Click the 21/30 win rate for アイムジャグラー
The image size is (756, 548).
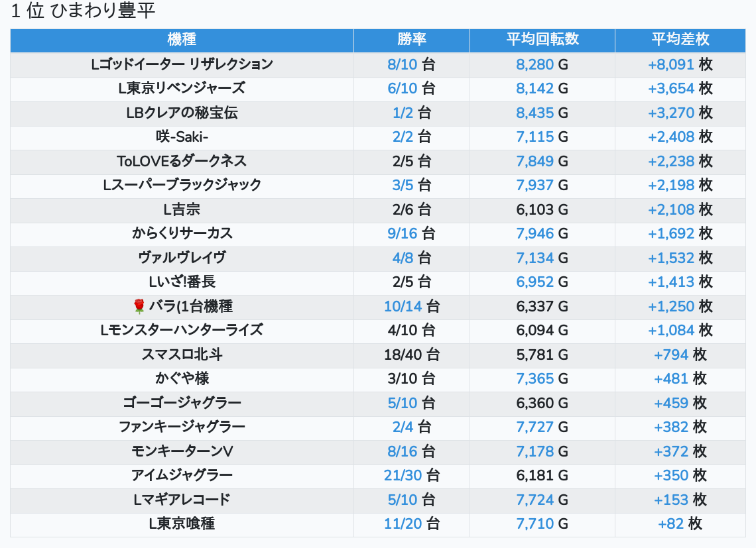403,475
